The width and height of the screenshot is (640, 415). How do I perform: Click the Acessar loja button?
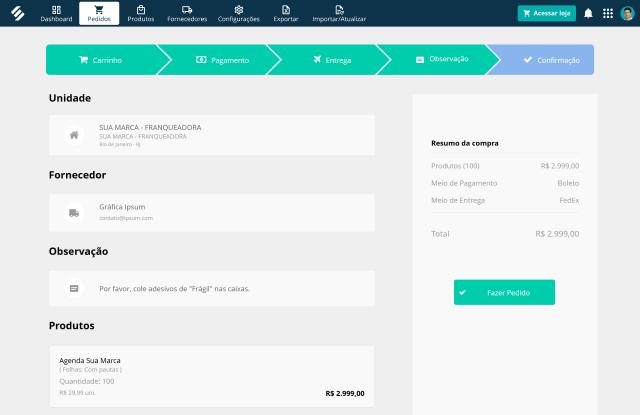(547, 13)
